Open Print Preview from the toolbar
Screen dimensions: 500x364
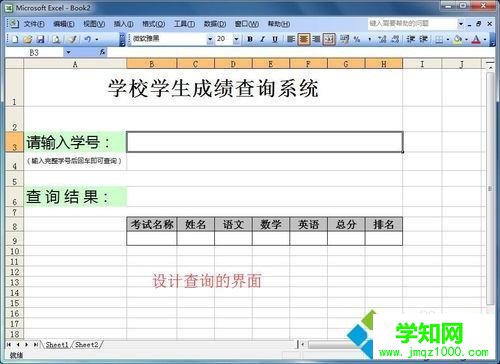tap(56, 39)
